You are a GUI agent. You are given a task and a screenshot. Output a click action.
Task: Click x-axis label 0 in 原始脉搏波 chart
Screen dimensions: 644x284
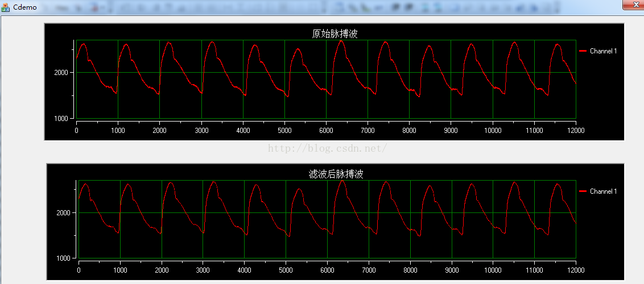76,130
